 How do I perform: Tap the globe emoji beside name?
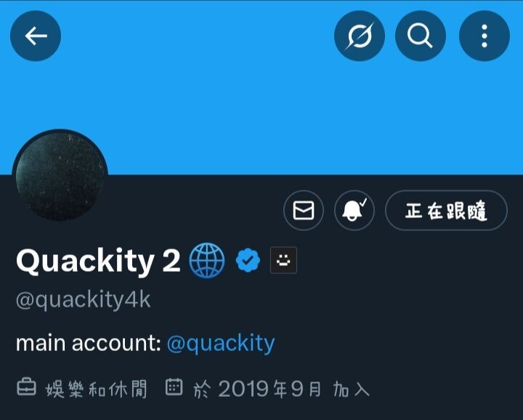[x=207, y=260]
